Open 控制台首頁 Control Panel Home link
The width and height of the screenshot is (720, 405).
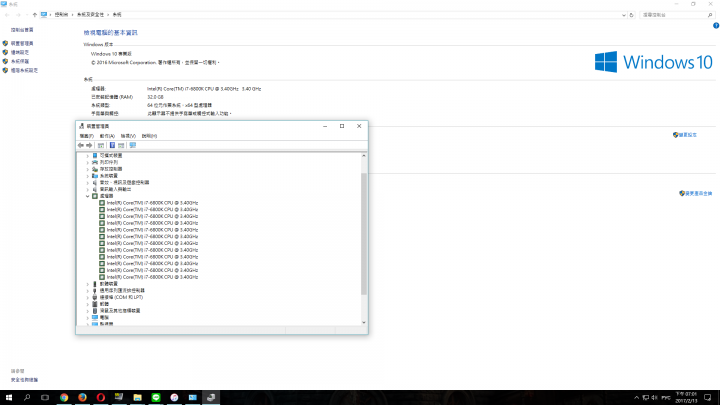22,30
